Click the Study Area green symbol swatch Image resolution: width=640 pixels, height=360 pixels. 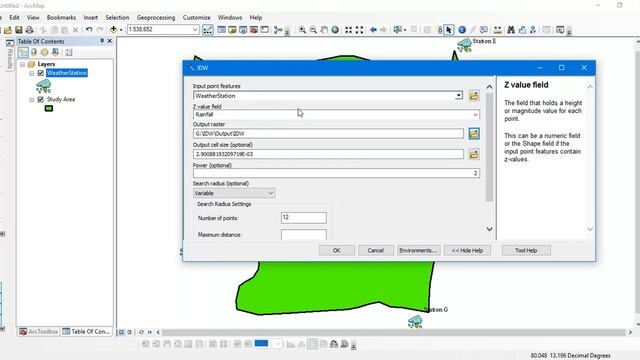tap(49, 108)
